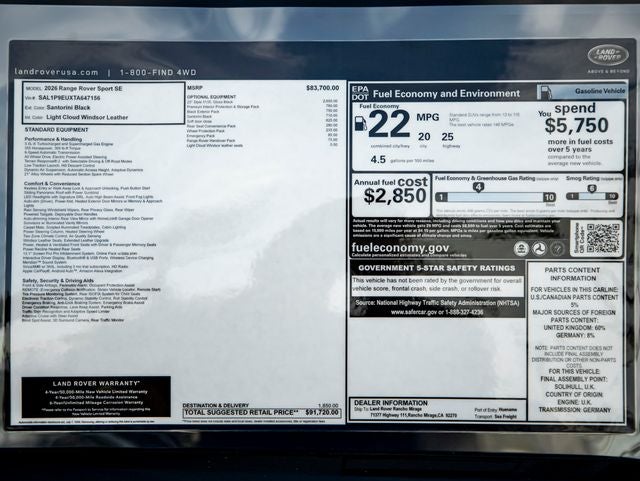The image size is (640, 481).
Task: Click PARTS CONTENT INFORMATION heading
Action: tap(572, 274)
